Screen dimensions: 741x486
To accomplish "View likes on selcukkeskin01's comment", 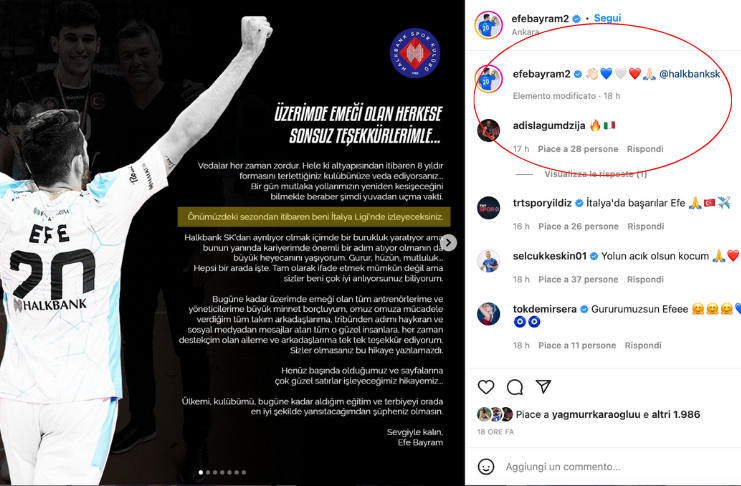I will pos(578,279).
